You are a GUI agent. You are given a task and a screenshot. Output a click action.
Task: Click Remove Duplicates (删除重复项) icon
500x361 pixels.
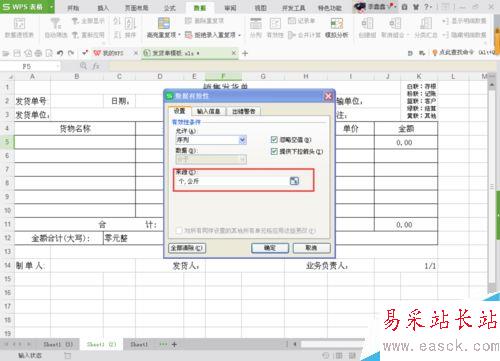click(188, 21)
